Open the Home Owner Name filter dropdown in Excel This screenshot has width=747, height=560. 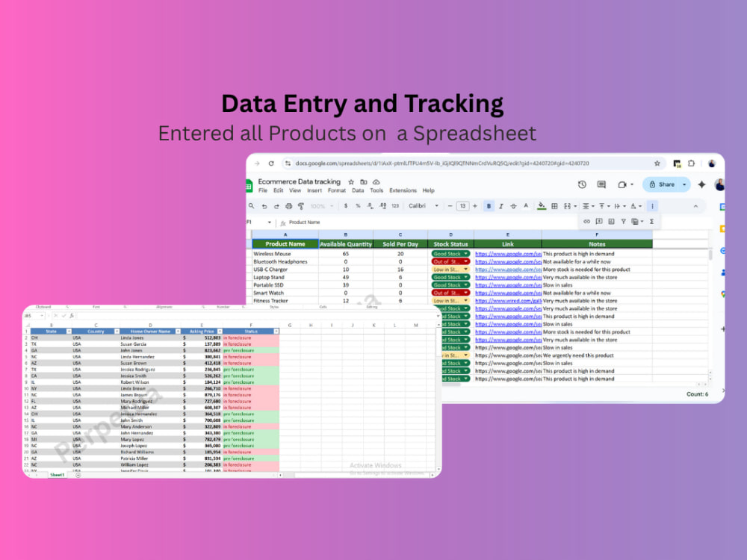tap(178, 332)
